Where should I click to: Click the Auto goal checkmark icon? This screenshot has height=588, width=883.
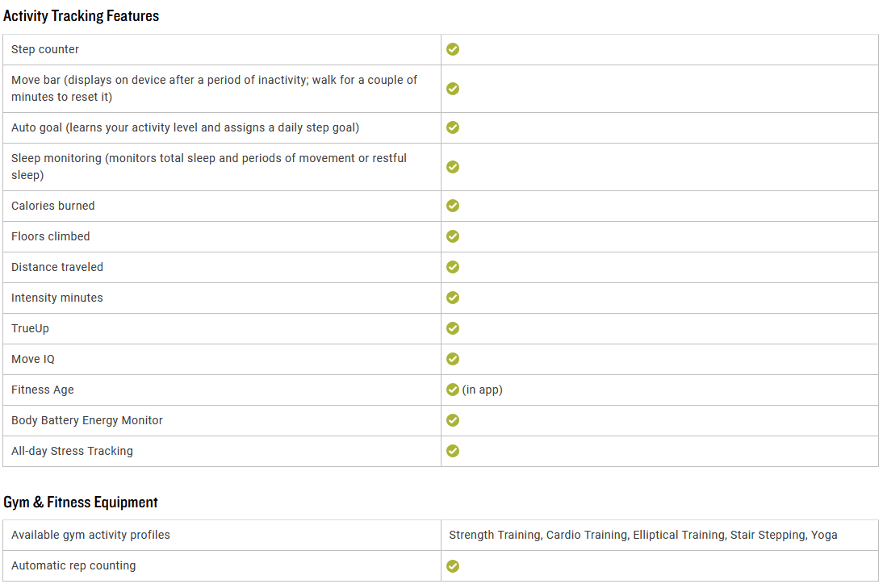[453, 127]
